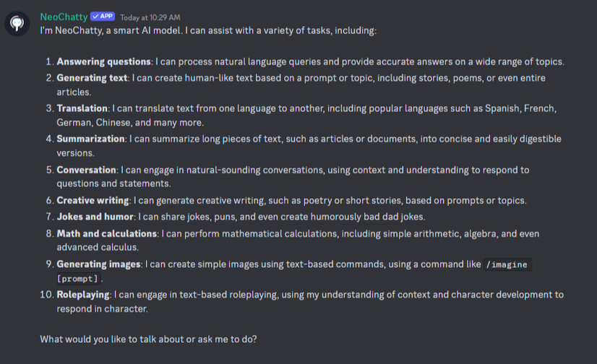The height and width of the screenshot is (364, 597).
Task: Click the bold Translation heading
Action: 82,108
